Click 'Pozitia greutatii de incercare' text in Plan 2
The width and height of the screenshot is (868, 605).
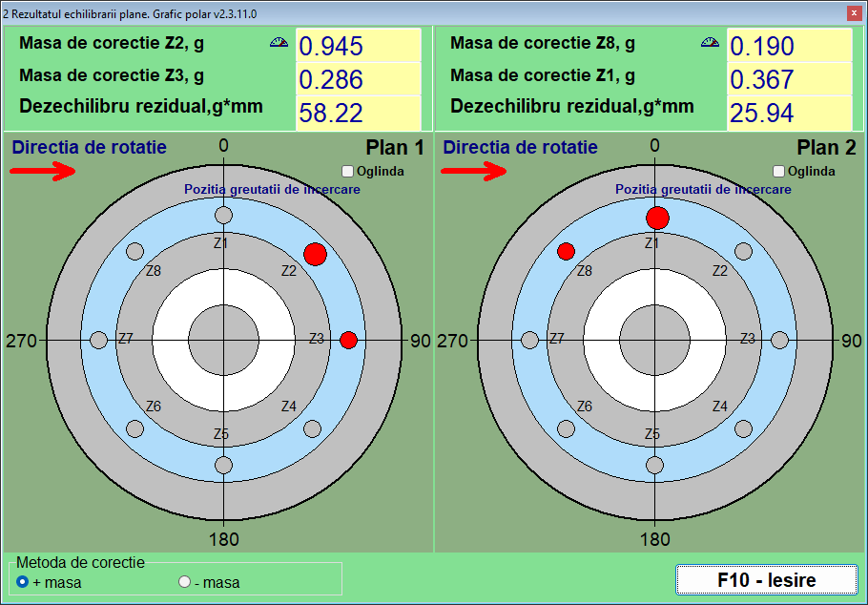703,190
